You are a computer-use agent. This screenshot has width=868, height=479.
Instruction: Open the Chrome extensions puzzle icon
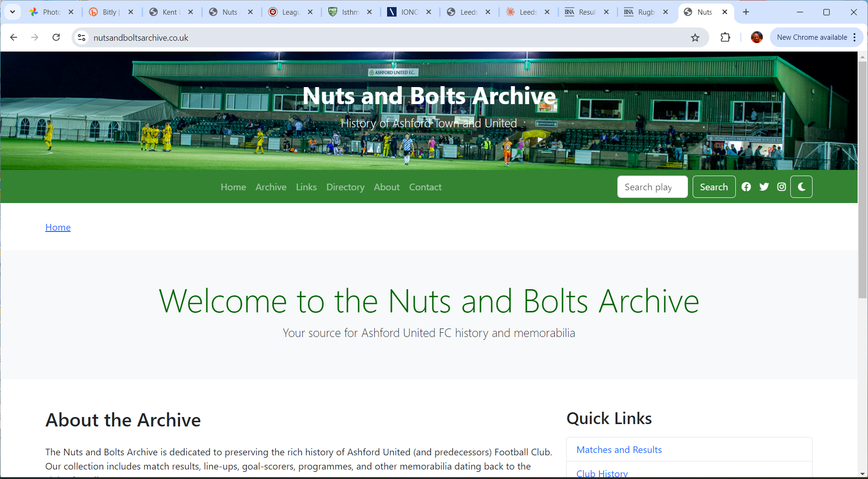(725, 37)
